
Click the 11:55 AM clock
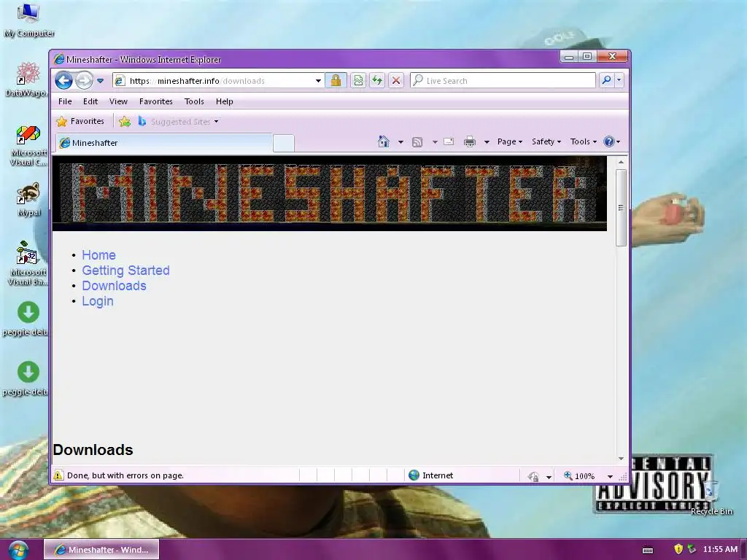pos(720,549)
